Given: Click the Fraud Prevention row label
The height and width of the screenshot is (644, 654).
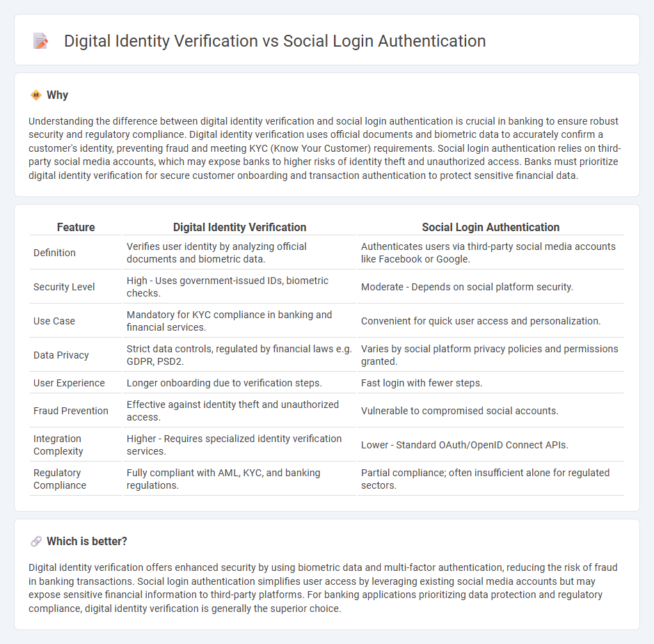Looking at the screenshot, I should pos(70,411).
